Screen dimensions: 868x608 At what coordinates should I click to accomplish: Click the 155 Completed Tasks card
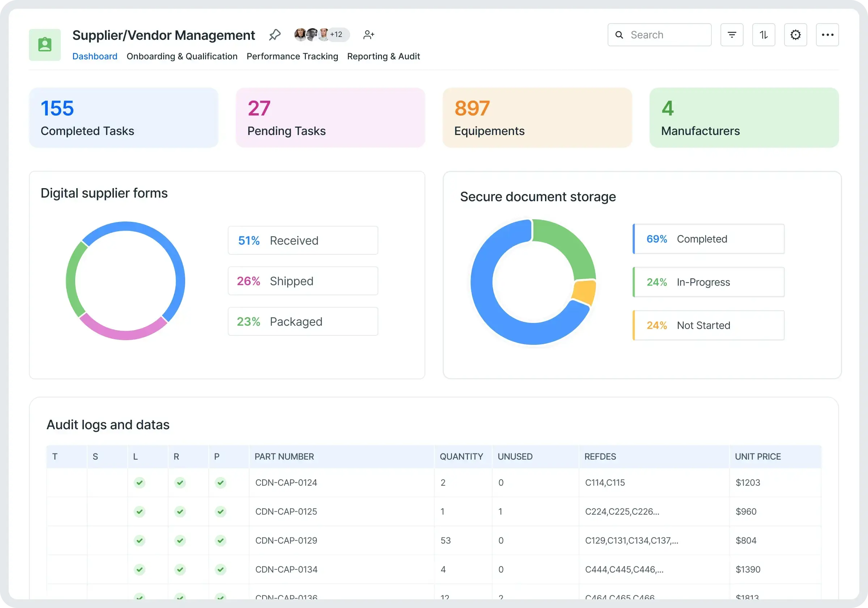pyautogui.click(x=124, y=118)
